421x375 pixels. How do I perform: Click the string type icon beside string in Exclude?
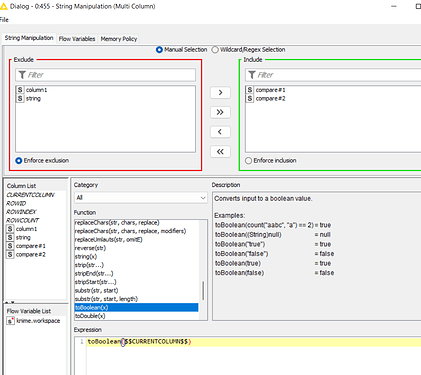[20, 98]
